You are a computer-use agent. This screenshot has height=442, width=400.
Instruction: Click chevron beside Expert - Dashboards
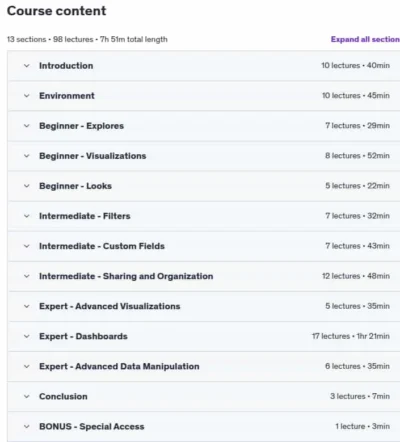coord(27,336)
